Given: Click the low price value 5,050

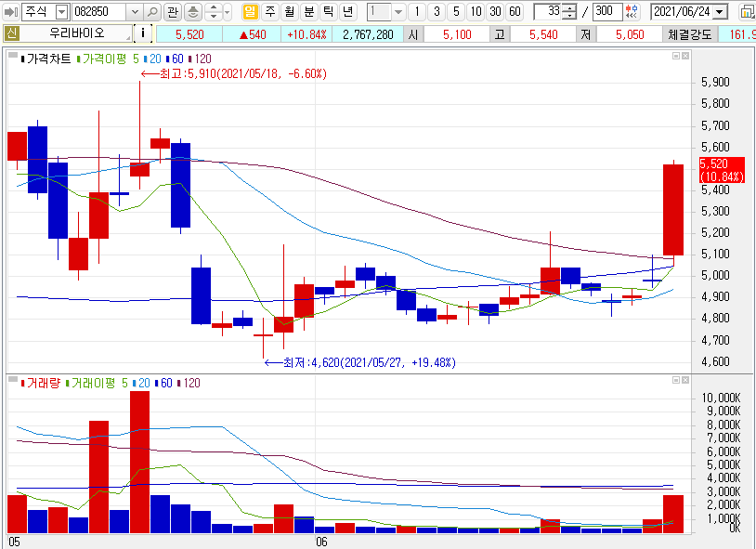Looking at the screenshot, I should coord(630,34).
